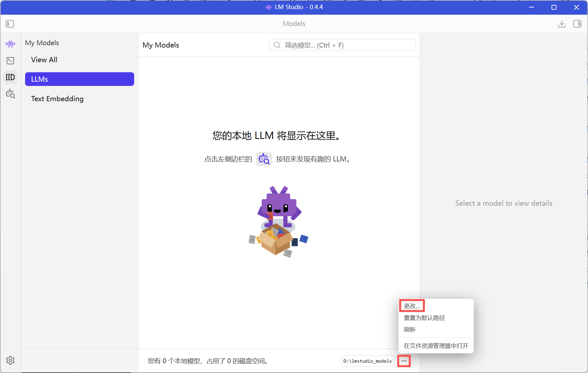Click the discover icon inside the hint text
This screenshot has height=373, width=588.
pos(264,159)
